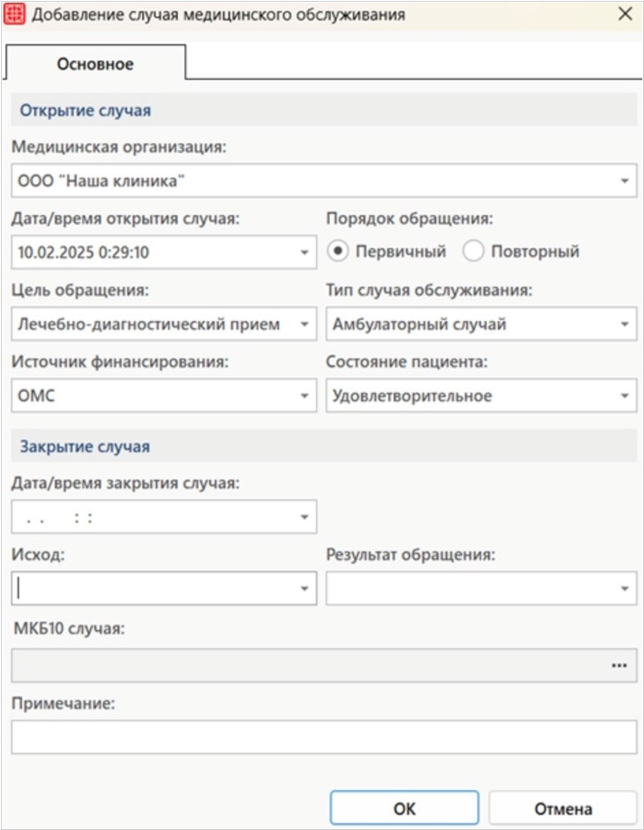
Task: Click the app icon in the title bar
Action: pos(15,15)
